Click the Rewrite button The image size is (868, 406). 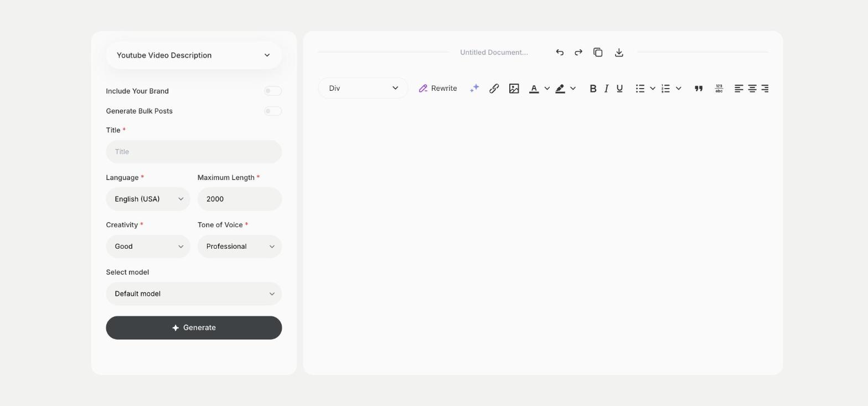(438, 89)
